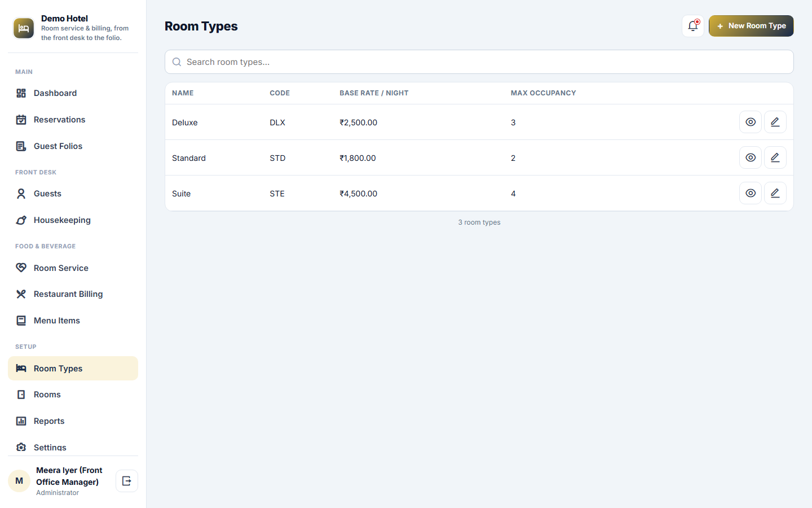Click the STE code cell

pyautogui.click(x=277, y=194)
